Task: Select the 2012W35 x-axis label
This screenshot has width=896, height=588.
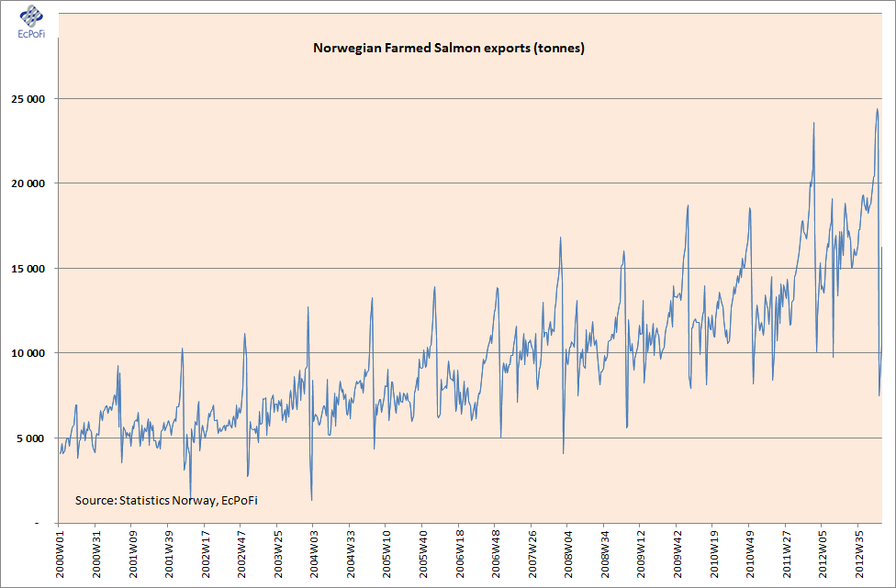Action: pos(858,556)
